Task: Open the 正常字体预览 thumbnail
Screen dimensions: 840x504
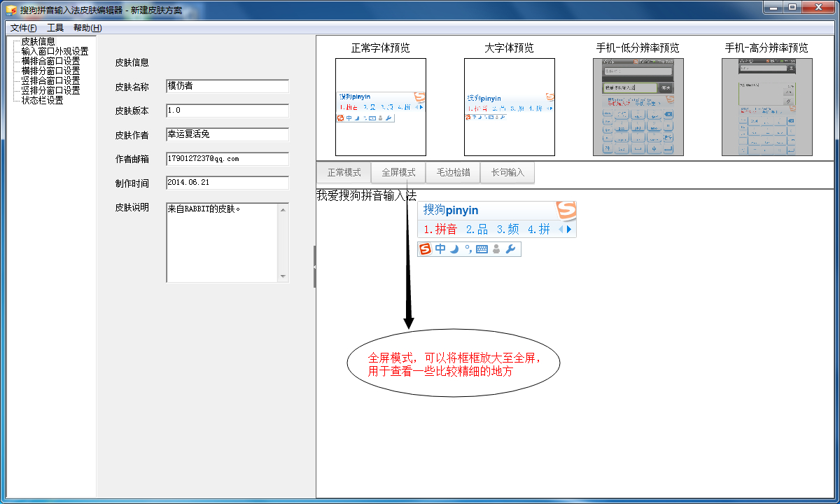Action: tap(381, 107)
